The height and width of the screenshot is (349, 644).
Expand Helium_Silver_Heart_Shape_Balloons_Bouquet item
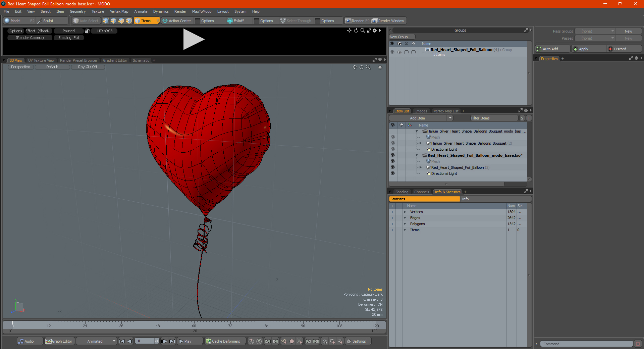(421, 143)
